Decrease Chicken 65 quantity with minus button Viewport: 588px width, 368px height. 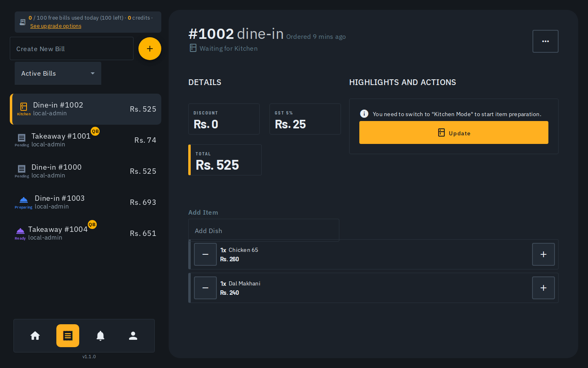tap(205, 254)
